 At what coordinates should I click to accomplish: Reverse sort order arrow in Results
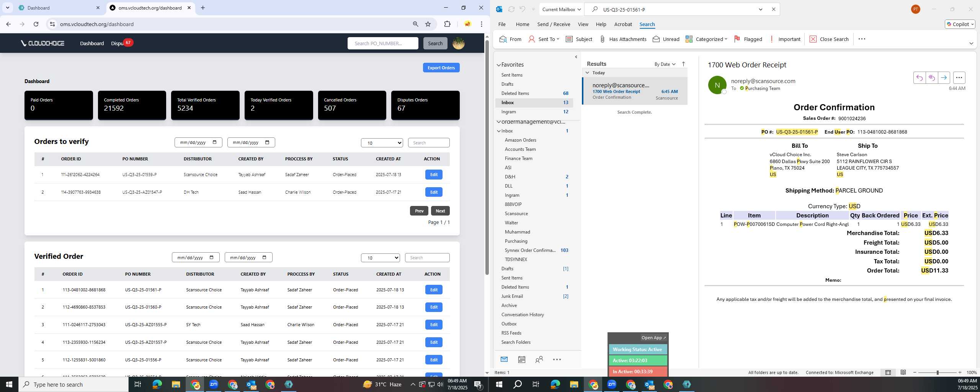(684, 64)
